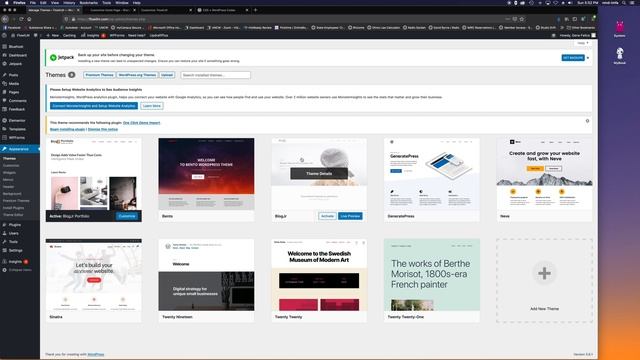
Task: Open Customize under Appearance submenu
Action: point(11,166)
